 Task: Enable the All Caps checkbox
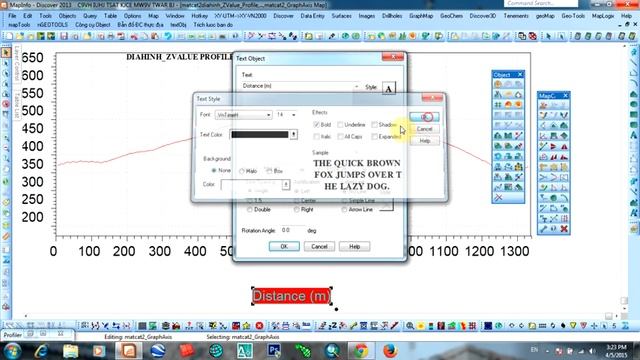(340, 137)
